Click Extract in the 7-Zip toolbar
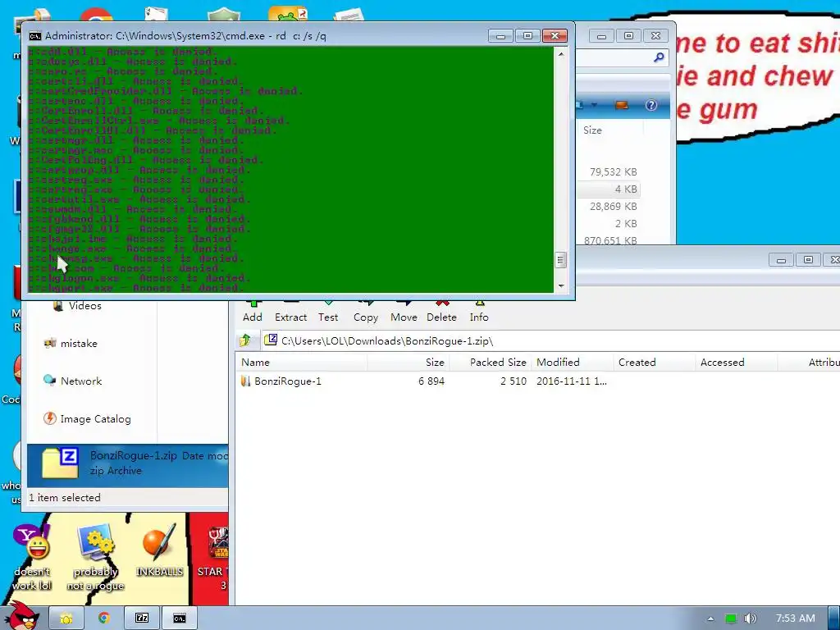 [x=291, y=313]
